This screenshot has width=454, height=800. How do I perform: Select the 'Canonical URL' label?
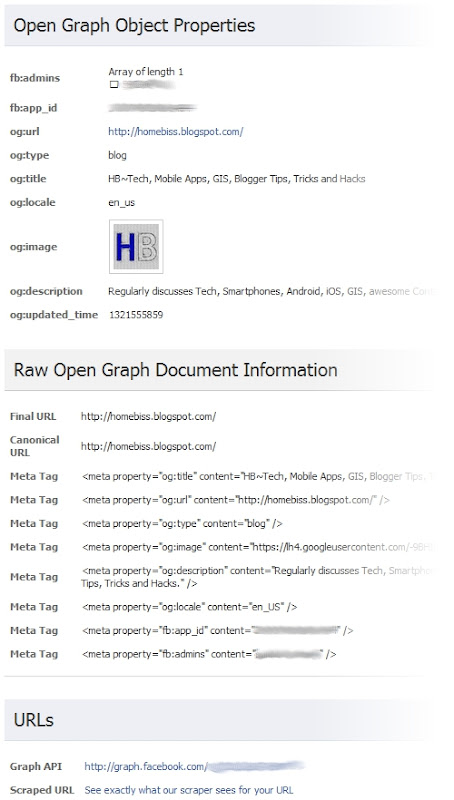(x=35, y=446)
